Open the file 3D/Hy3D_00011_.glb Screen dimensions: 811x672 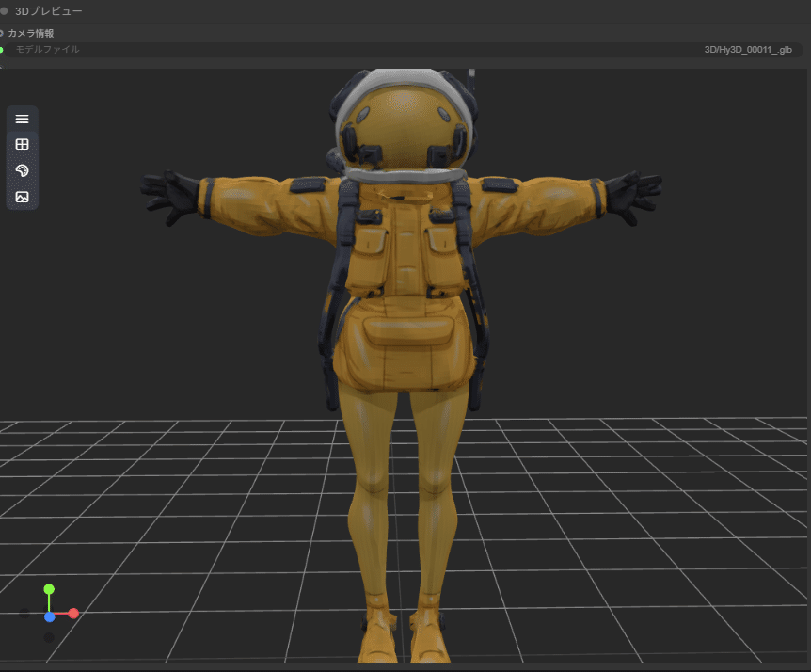[746, 49]
